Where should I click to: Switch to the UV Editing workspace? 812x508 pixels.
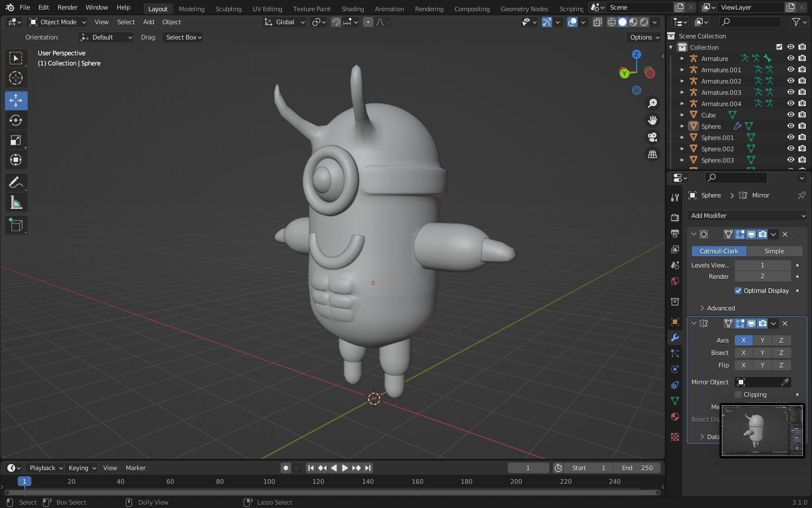coord(267,8)
